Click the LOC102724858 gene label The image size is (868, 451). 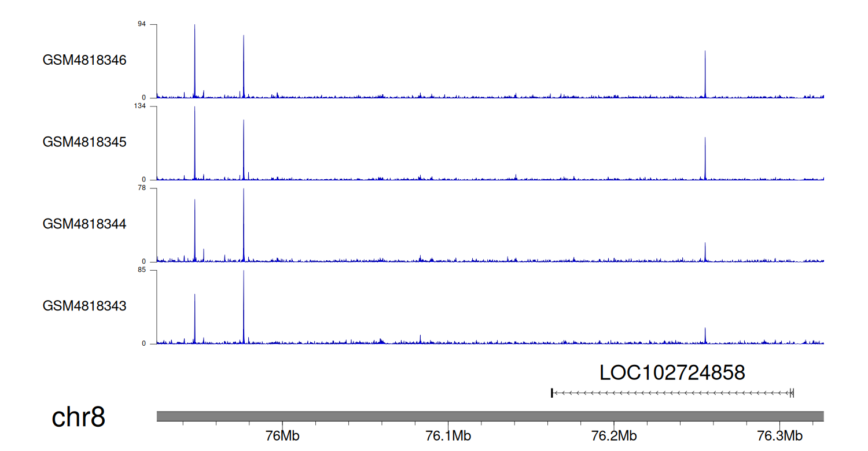[672, 373]
